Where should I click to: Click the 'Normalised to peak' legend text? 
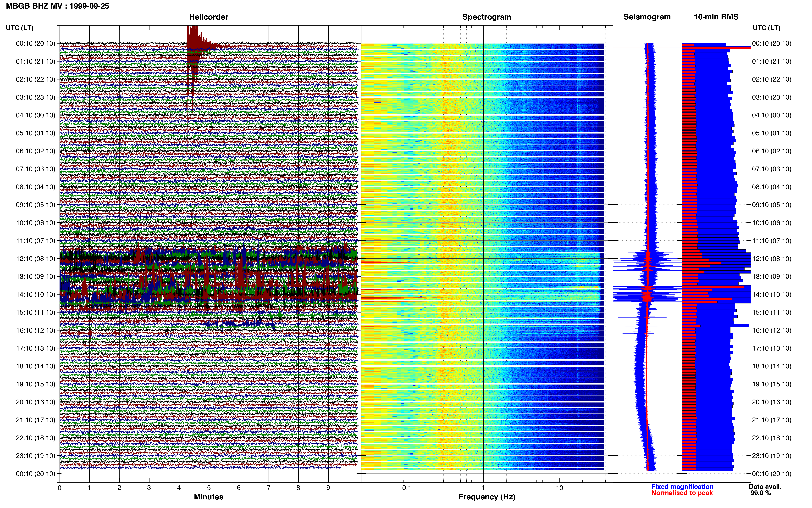point(682,493)
